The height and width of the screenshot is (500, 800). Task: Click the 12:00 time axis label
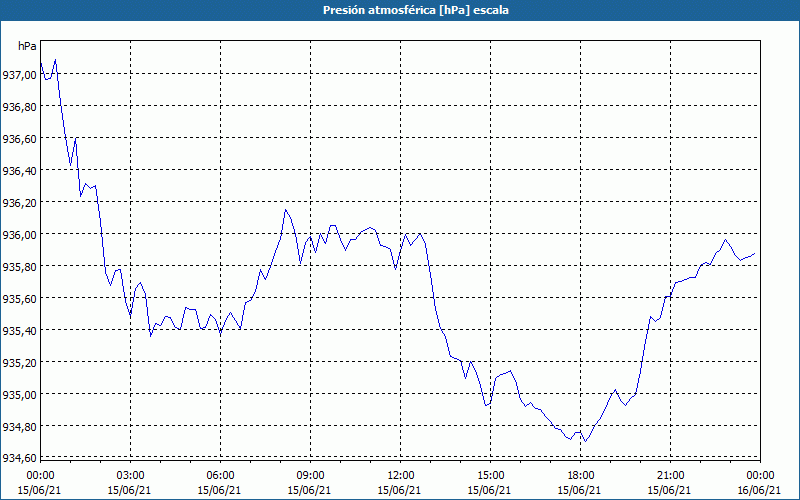[x=401, y=476]
